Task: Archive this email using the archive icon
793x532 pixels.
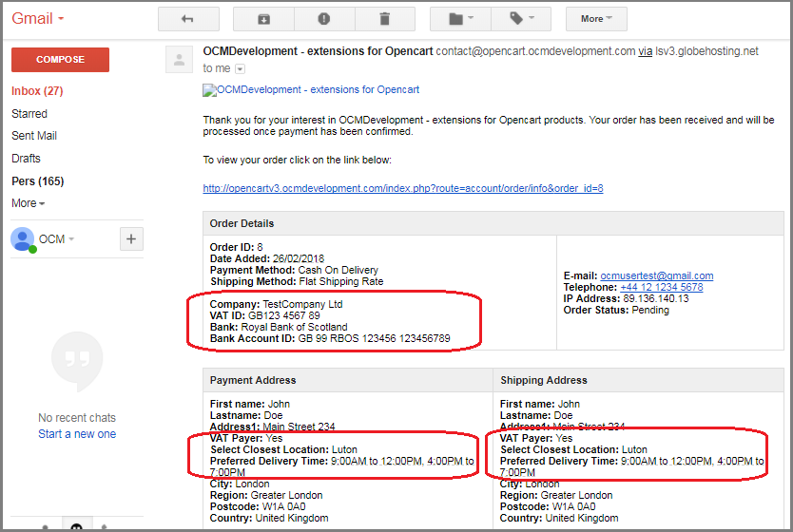Action: pyautogui.click(x=263, y=19)
